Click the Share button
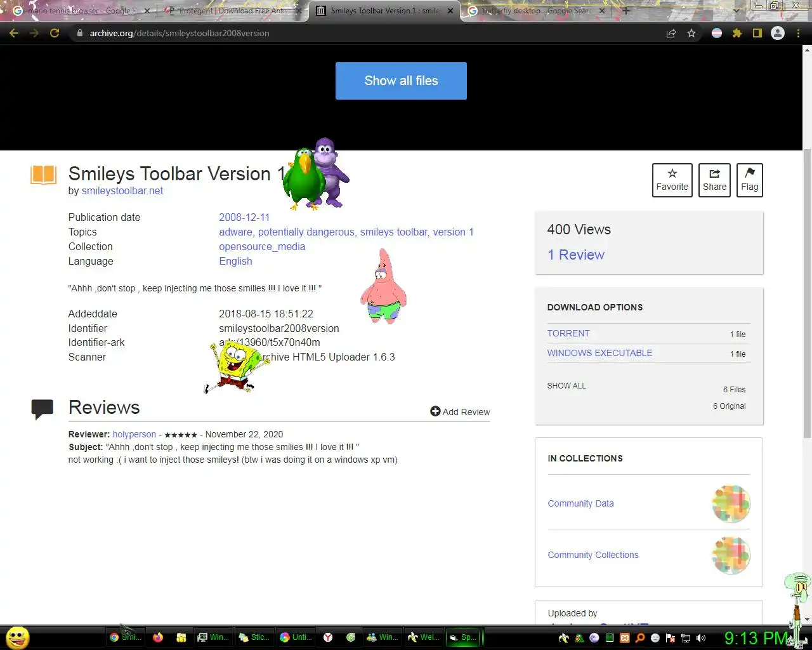The image size is (812, 650). coord(714,180)
